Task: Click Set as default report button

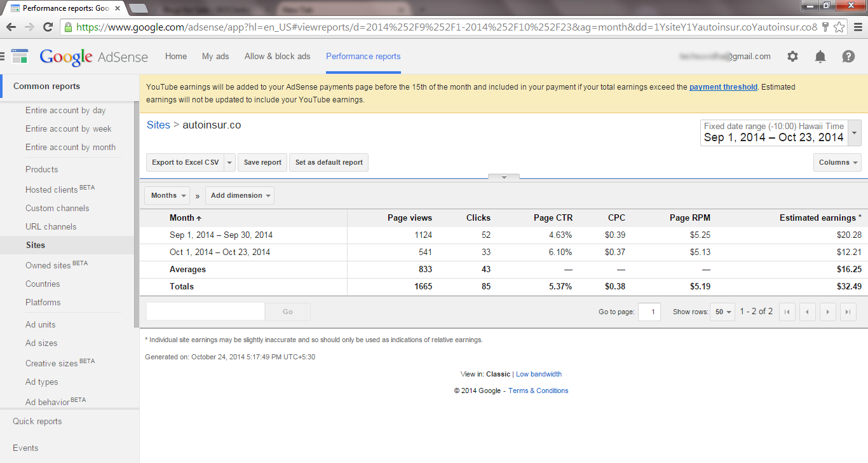Action: click(x=329, y=162)
